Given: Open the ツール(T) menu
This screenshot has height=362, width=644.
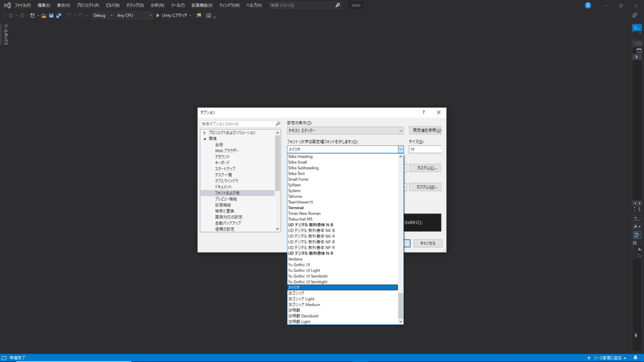Looking at the screenshot, I should click(x=178, y=5).
